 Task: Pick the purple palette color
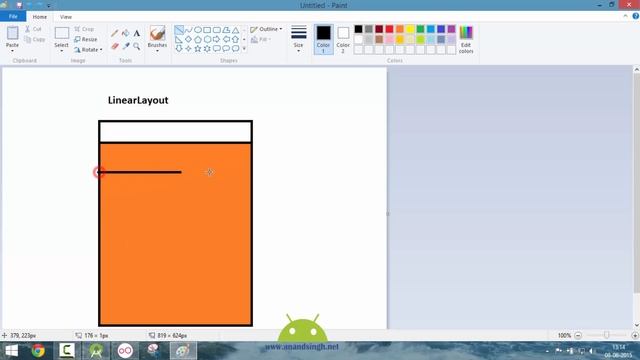[451, 29]
